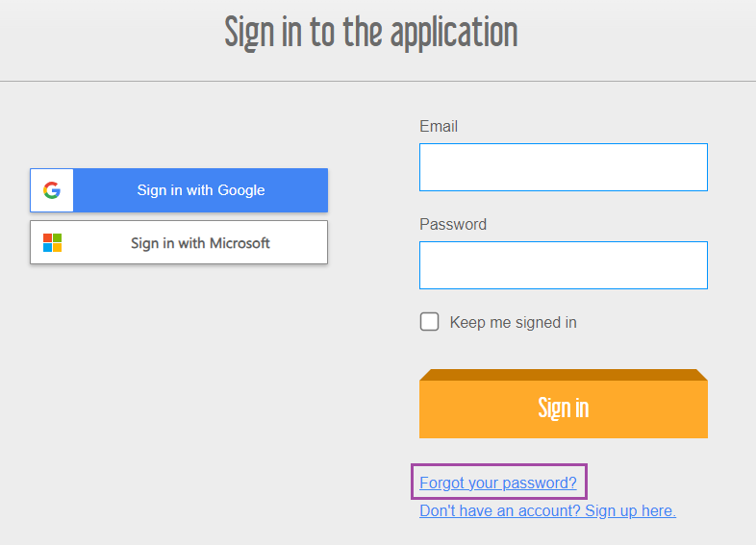Click the Google "G" logo icon
The height and width of the screenshot is (545, 756).
[52, 190]
